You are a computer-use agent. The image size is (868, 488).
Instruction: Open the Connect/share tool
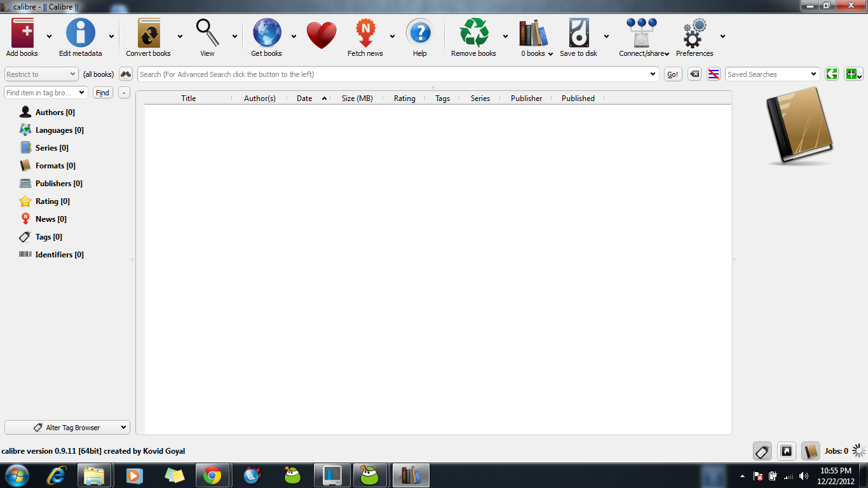click(641, 33)
